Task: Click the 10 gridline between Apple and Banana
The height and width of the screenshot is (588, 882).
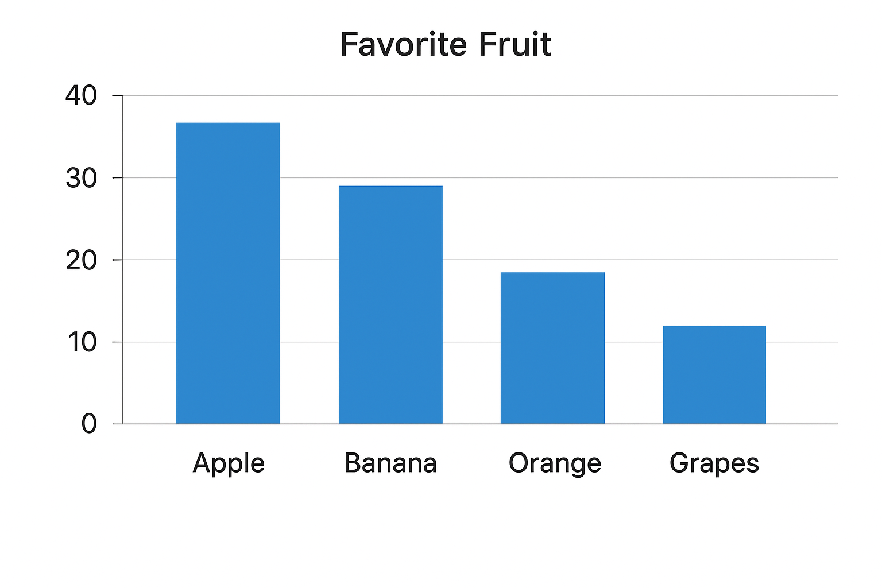Action: (309, 342)
